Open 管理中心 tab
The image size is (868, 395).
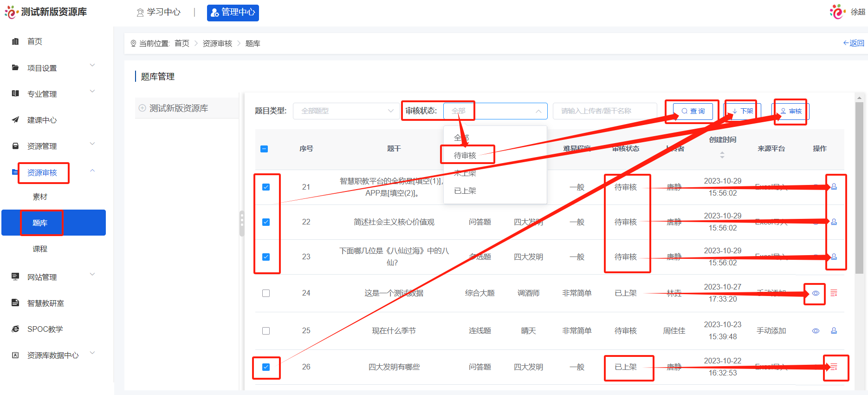coord(233,13)
